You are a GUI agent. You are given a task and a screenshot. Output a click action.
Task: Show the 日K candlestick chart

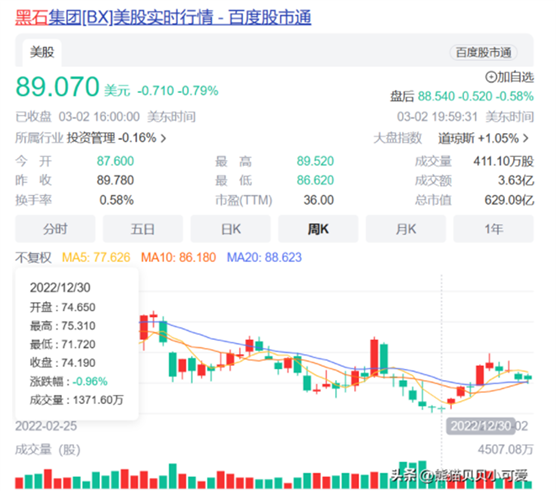(230, 229)
